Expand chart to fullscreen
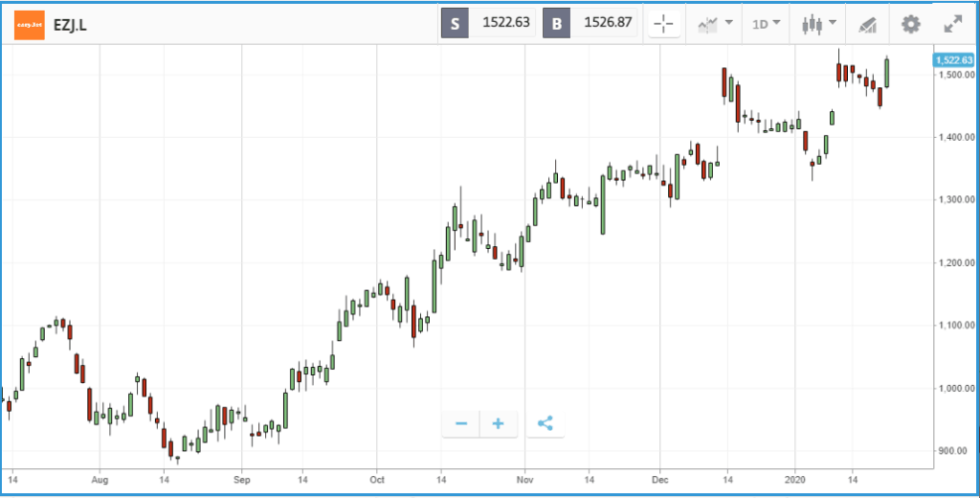The width and height of the screenshot is (980, 498). click(952, 24)
